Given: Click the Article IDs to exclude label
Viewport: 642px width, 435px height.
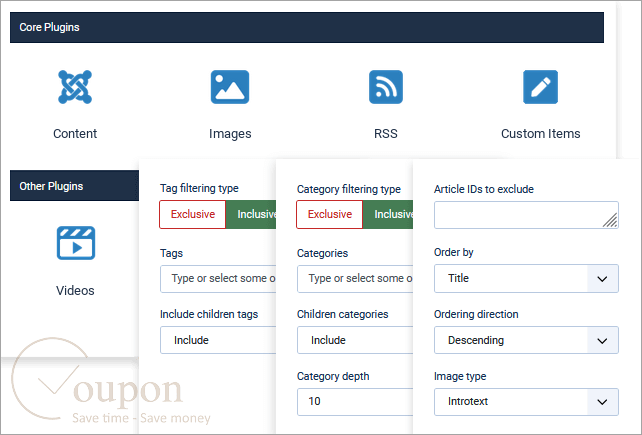Looking at the screenshot, I should tap(484, 189).
